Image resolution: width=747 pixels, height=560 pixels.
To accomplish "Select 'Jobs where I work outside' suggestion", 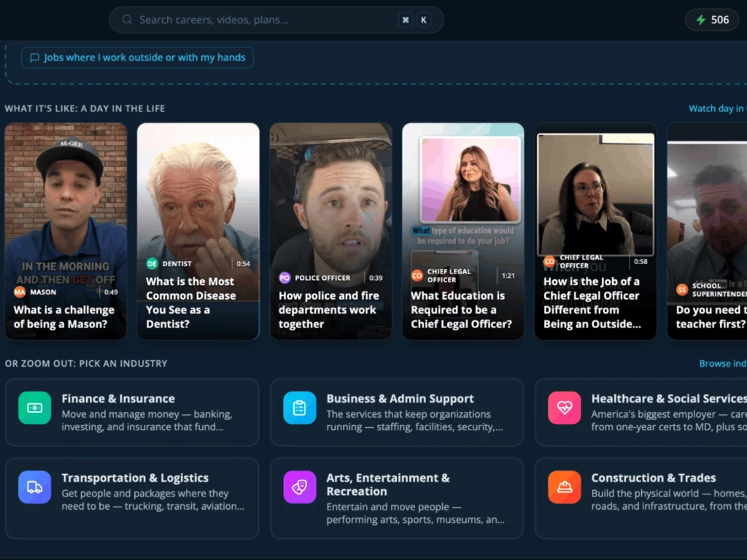I will pyautogui.click(x=137, y=58).
